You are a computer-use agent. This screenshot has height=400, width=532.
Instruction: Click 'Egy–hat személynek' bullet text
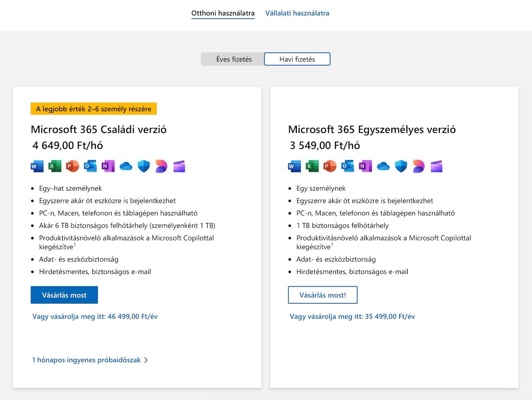point(71,188)
